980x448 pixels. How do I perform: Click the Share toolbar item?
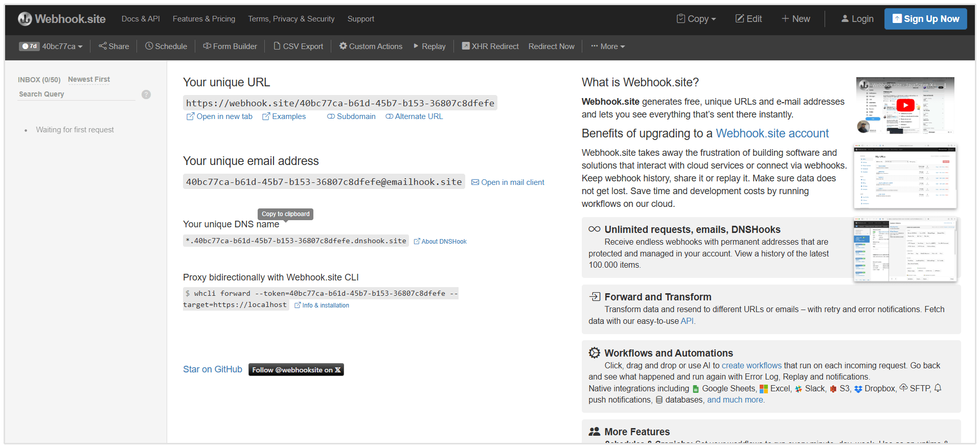[114, 46]
